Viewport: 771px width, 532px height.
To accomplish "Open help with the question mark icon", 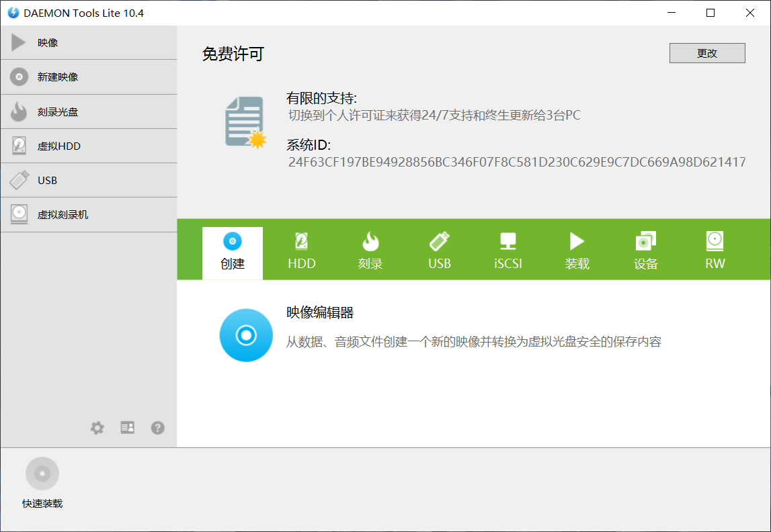I will (157, 428).
